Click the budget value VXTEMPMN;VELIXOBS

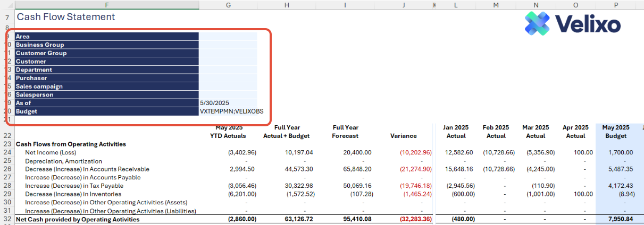tap(231, 111)
